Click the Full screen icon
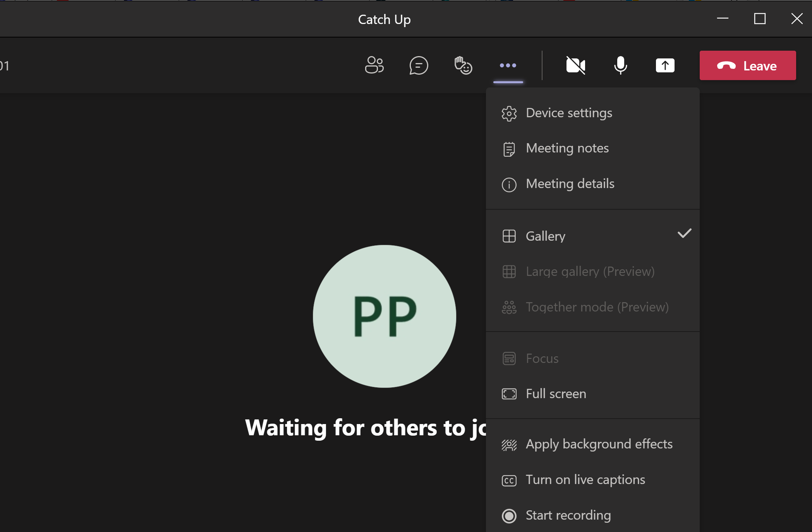The height and width of the screenshot is (532, 812). 509,394
